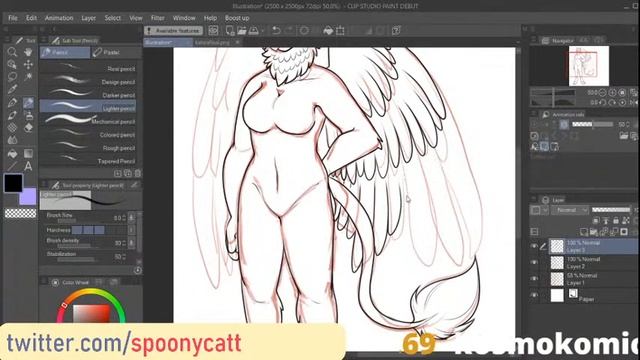
Task: Open the Layer menu
Action: pyautogui.click(x=88, y=18)
